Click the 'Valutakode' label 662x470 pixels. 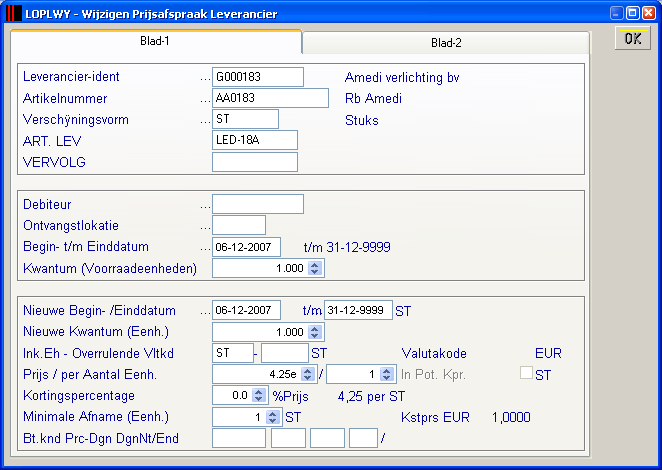pos(434,353)
